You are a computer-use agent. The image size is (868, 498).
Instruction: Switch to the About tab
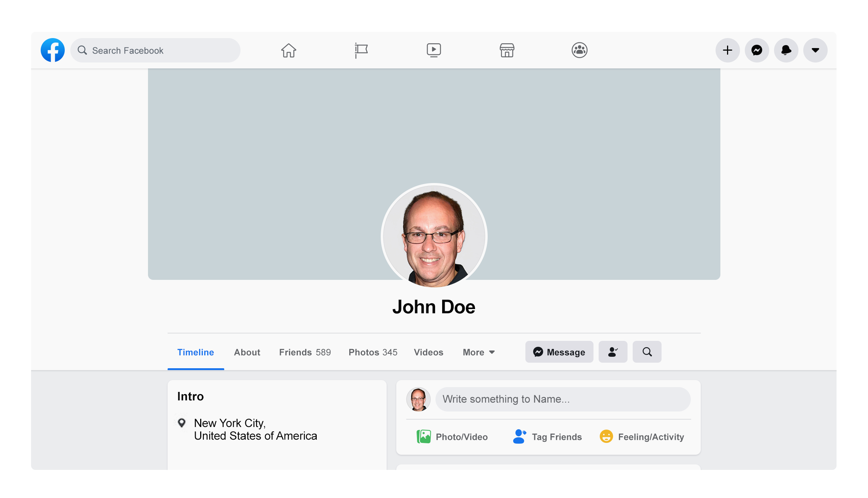pos(247,352)
